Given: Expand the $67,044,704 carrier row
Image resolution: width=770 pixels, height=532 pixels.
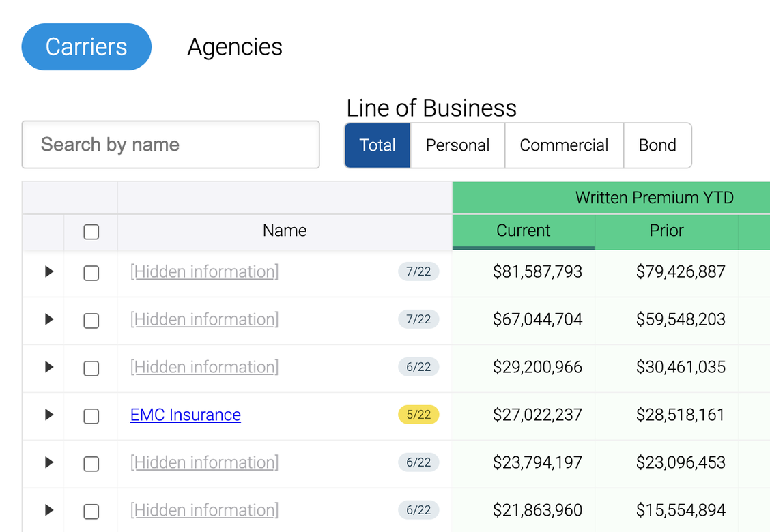Looking at the screenshot, I should pyautogui.click(x=48, y=319).
